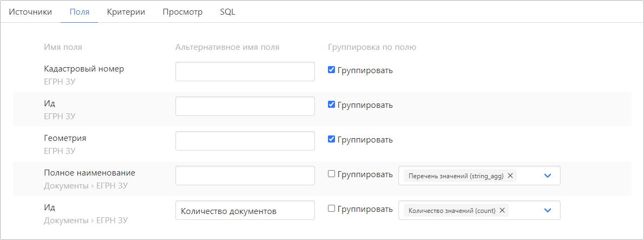
Task: Open the Критерии tab
Action: point(126,12)
